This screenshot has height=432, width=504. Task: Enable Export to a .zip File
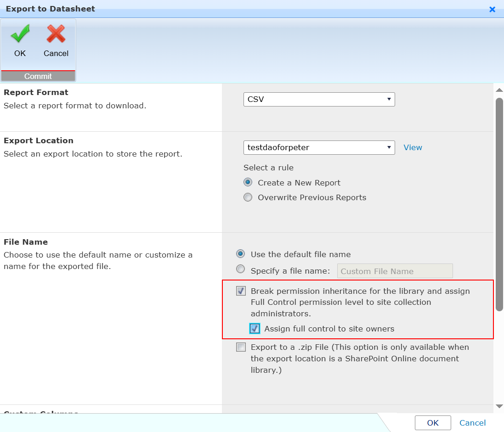coord(241,347)
